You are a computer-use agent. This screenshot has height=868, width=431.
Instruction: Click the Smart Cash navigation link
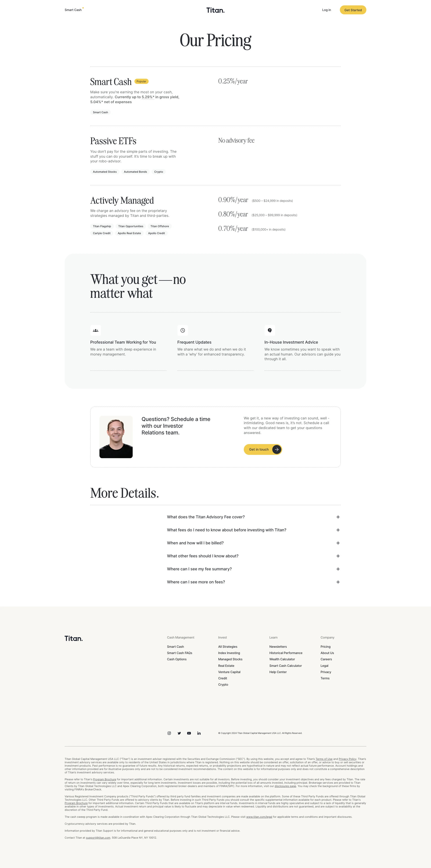[x=73, y=10]
